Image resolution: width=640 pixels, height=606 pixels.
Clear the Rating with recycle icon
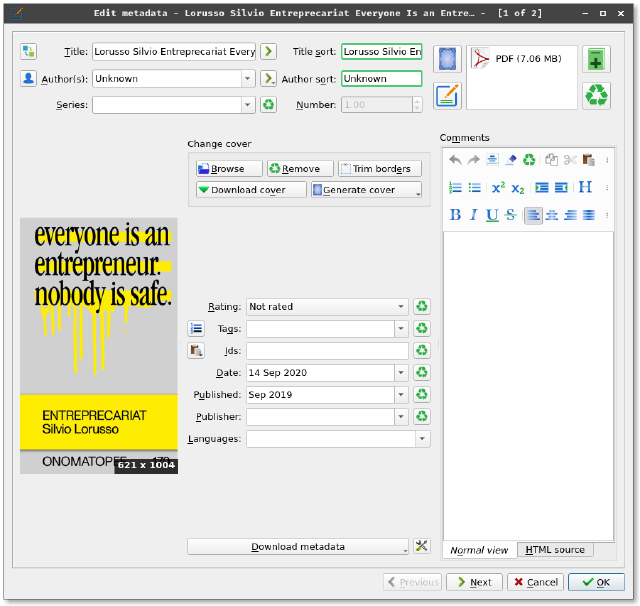(422, 306)
